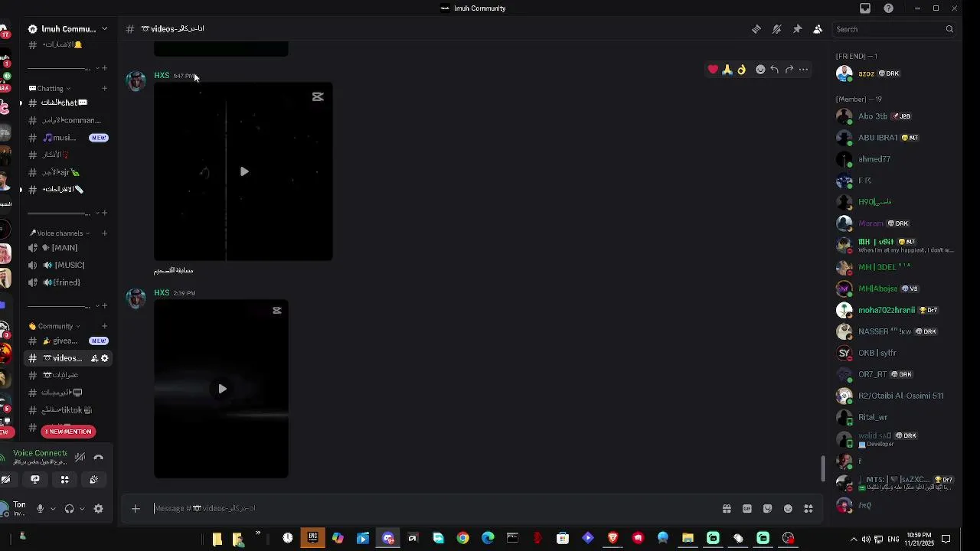980x551 pixels.
Task: Open member azoz profile
Action: pyautogui.click(x=894, y=73)
